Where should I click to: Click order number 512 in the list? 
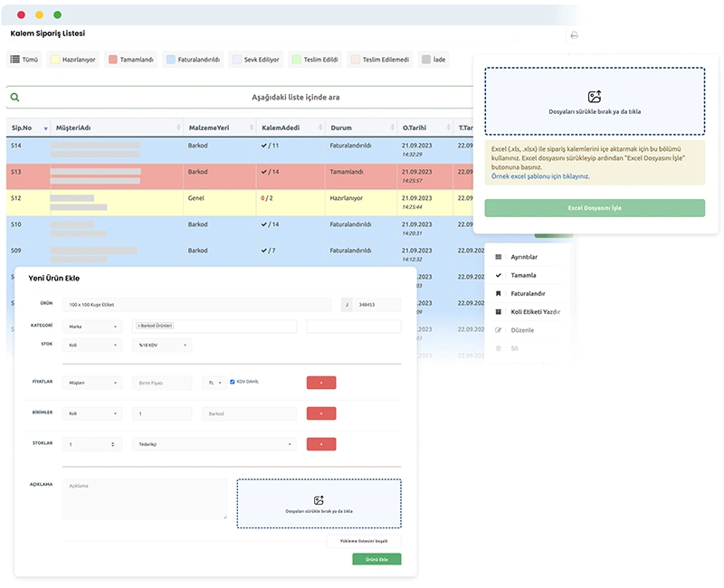pos(16,198)
